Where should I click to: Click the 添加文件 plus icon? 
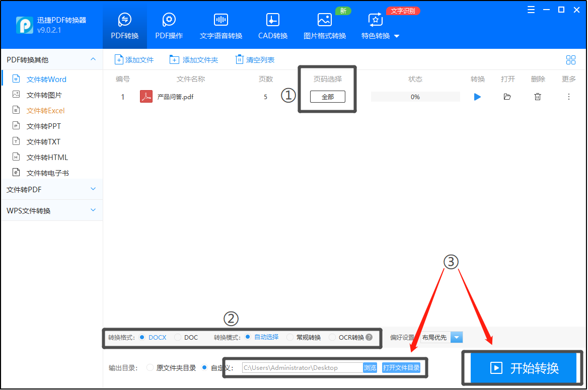pos(119,59)
